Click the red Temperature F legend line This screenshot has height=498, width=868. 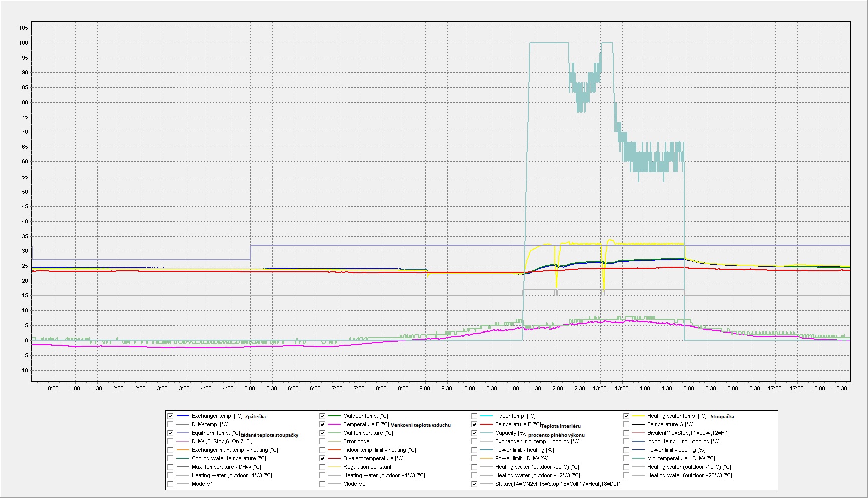pos(486,424)
